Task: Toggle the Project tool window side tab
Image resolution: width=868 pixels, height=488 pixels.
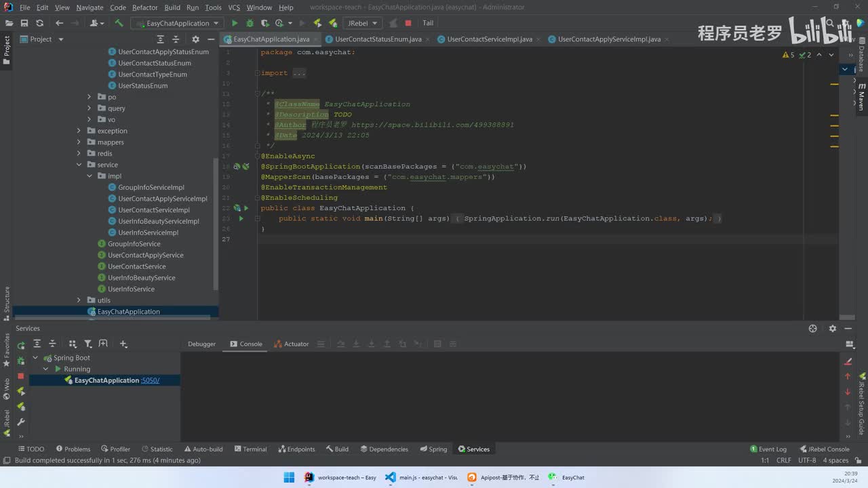Action: pos(7,50)
